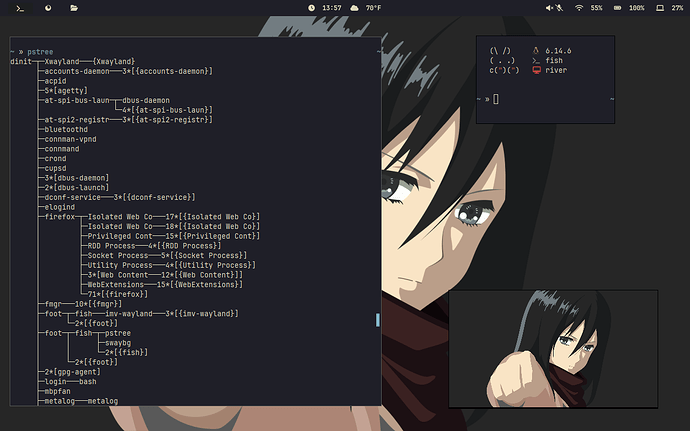The image size is (690, 431).
Task: Click the 100% battery value
Action: point(637,8)
